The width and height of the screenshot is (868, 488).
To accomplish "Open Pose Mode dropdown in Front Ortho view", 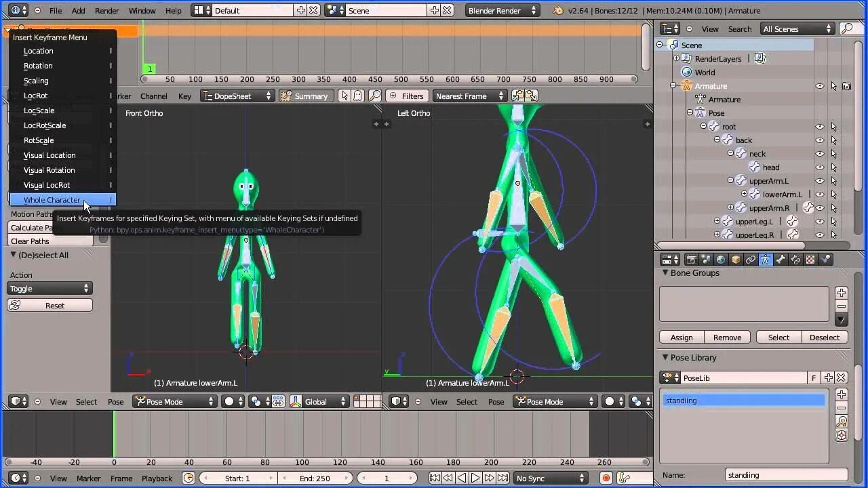I will (x=174, y=402).
